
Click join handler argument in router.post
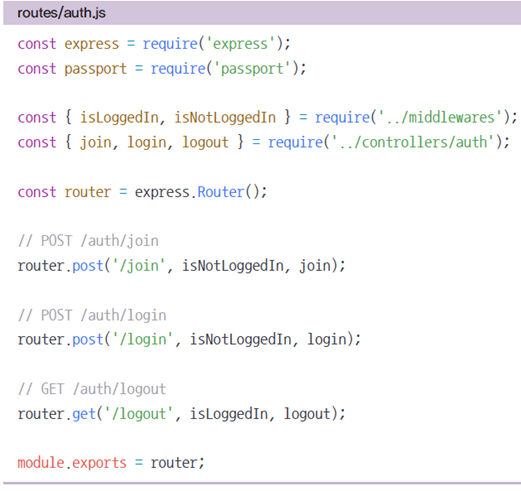pyautogui.click(x=315, y=266)
